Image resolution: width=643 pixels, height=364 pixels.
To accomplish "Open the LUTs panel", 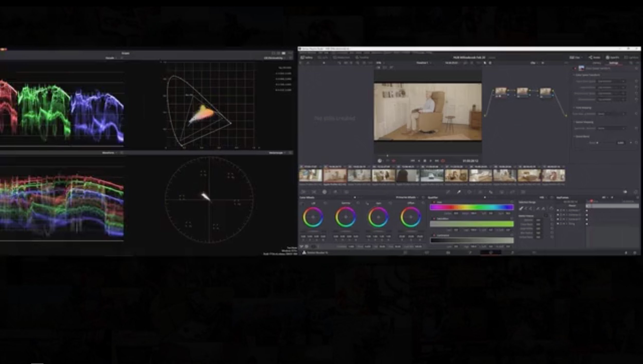I will click(323, 58).
